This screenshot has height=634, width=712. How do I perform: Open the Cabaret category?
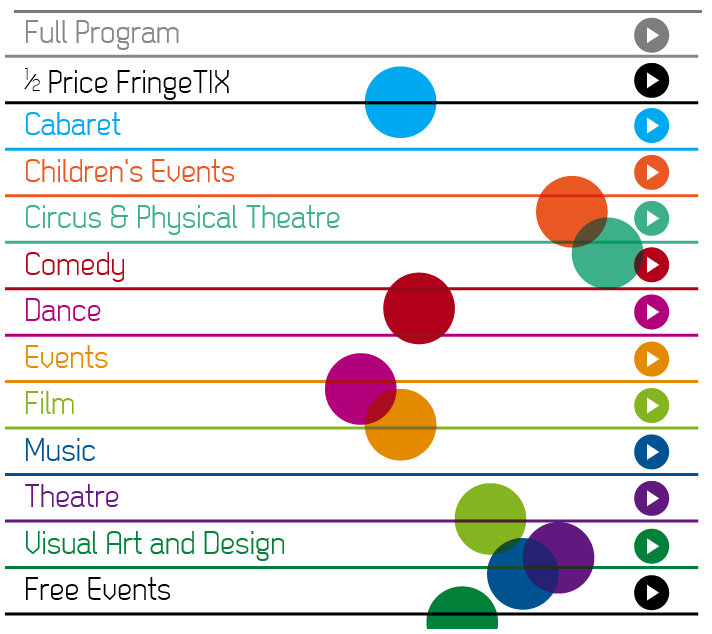tap(73, 124)
